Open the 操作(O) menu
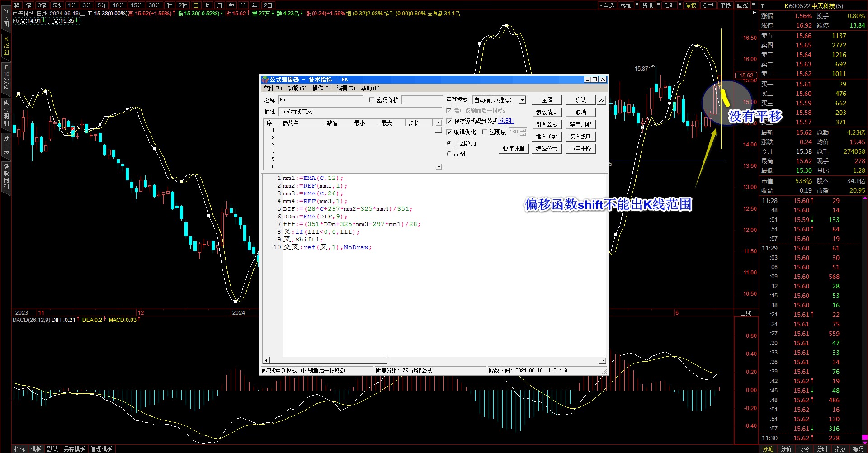Image resolution: width=868 pixels, height=453 pixels. [x=321, y=88]
